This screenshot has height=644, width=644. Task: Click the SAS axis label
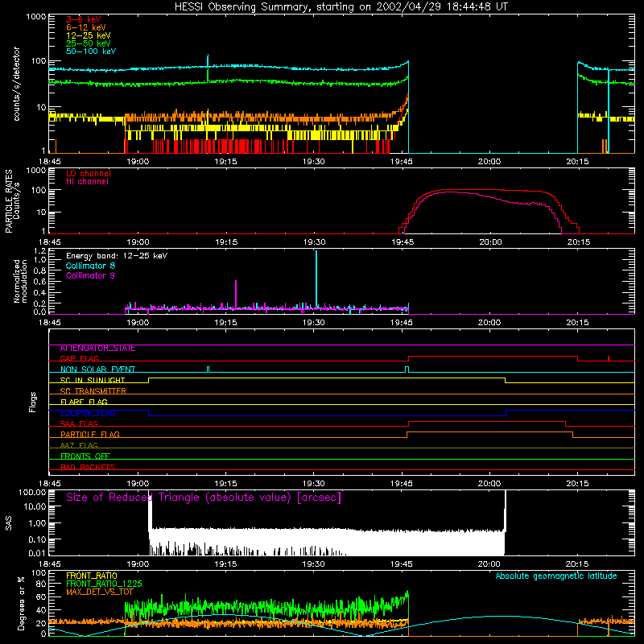coord(9,523)
